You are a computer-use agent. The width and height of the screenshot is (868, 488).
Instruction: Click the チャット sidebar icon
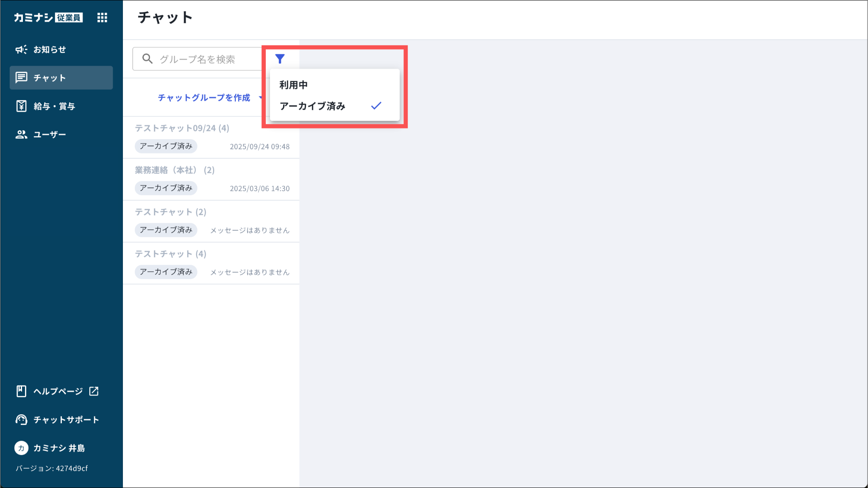tap(21, 78)
